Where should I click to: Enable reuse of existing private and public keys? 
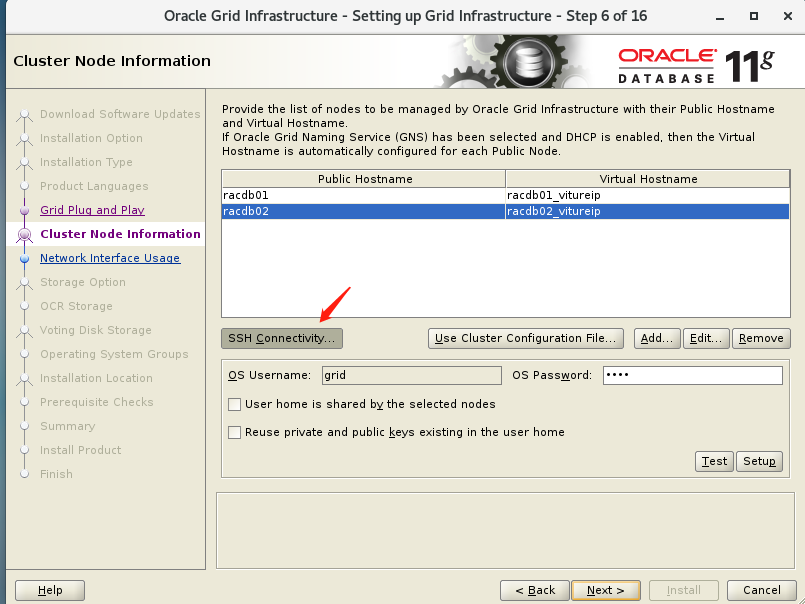[x=235, y=432]
